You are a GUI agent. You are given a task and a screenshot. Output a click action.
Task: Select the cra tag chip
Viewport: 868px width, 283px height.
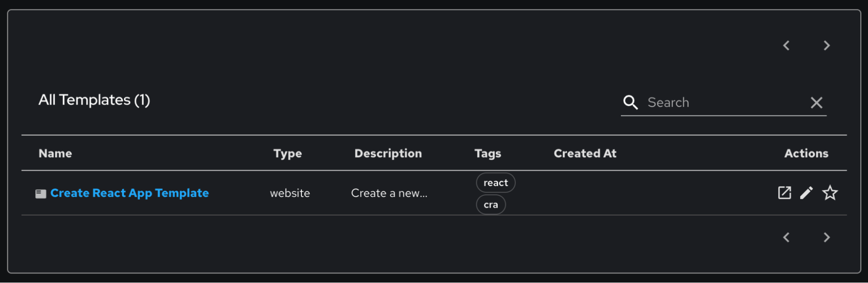tap(491, 205)
